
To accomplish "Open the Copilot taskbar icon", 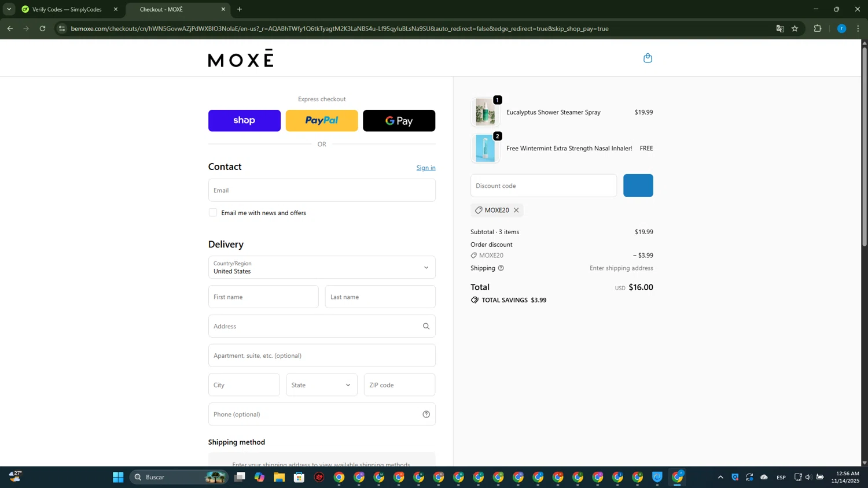I will tap(259, 477).
